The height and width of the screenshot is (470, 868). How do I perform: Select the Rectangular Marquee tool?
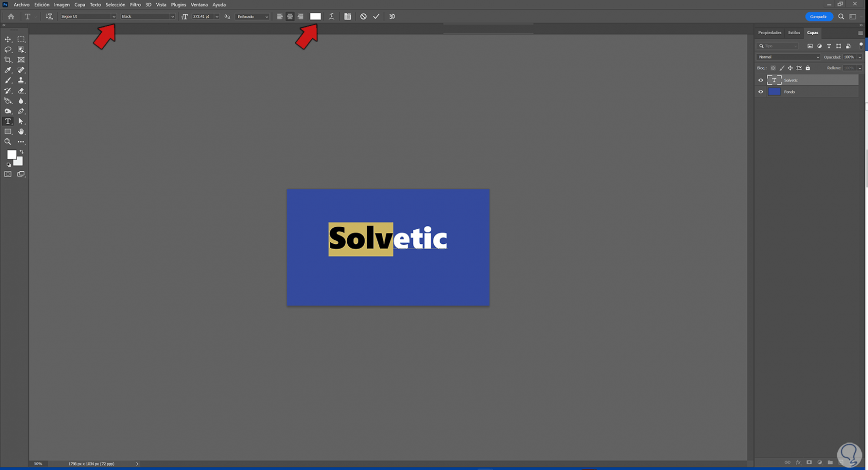pyautogui.click(x=21, y=39)
